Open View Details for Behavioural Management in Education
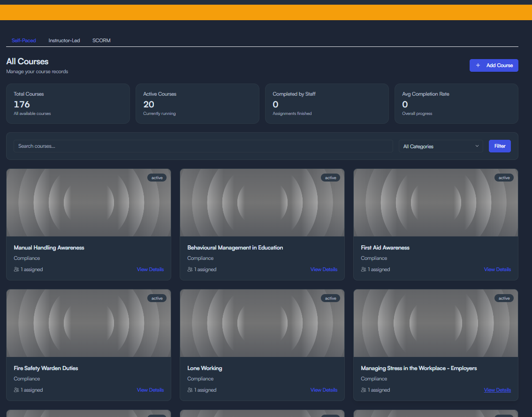 coord(324,269)
